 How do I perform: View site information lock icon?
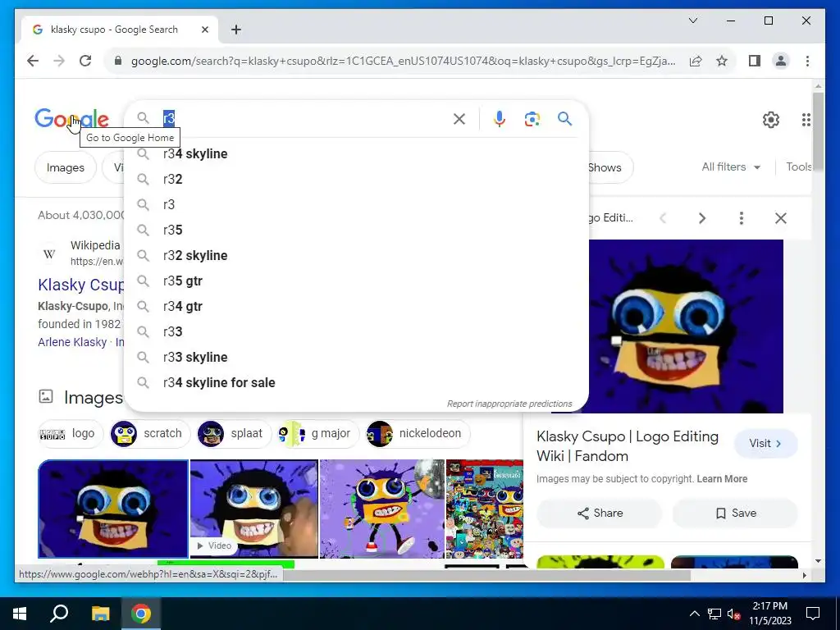(118, 61)
